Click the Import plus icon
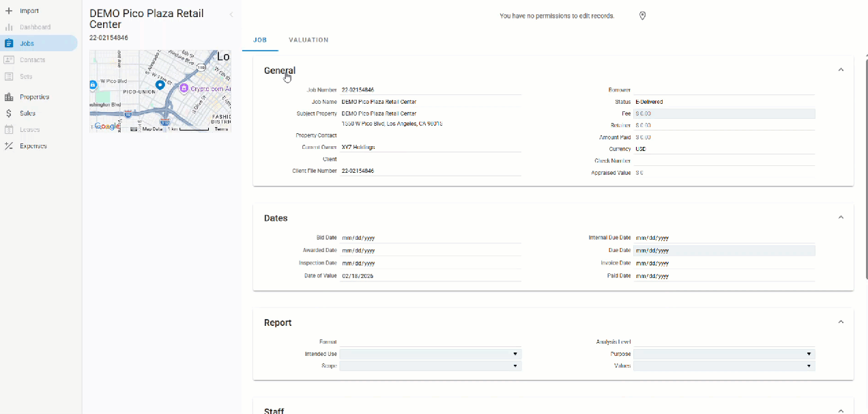Viewport: 868px width, 414px height. coord(9,11)
